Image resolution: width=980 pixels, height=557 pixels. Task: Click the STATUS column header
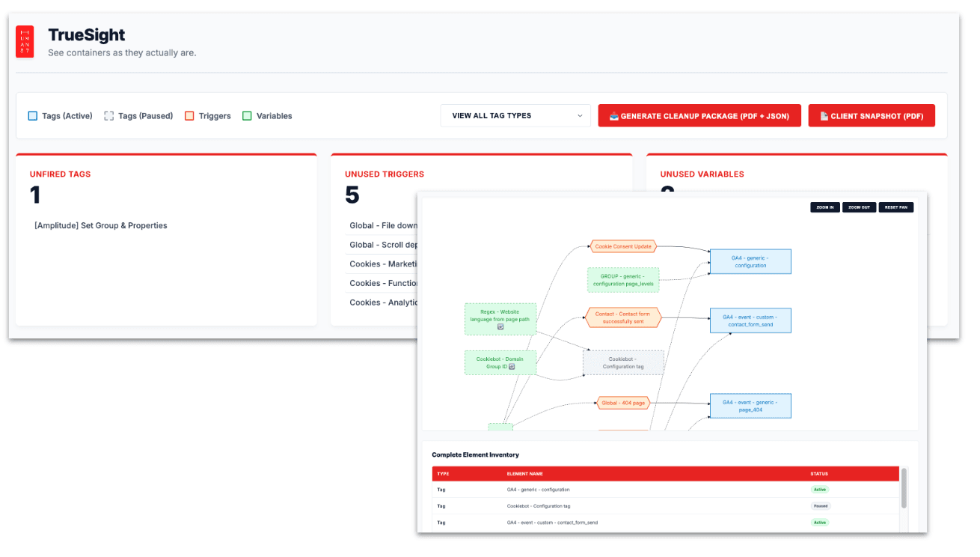coord(819,474)
